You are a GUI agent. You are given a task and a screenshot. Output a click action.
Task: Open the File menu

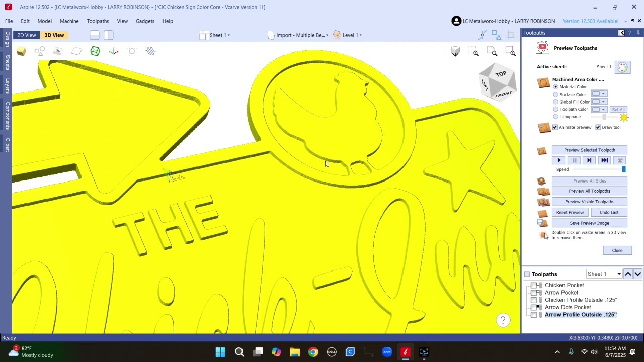pyautogui.click(x=9, y=21)
